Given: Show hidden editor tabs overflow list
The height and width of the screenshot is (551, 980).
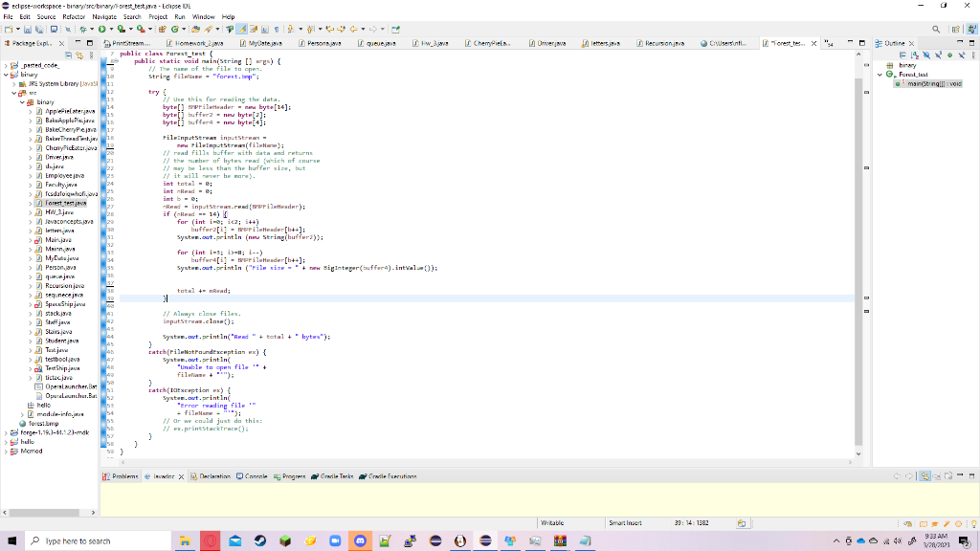Looking at the screenshot, I should pos(829,43).
